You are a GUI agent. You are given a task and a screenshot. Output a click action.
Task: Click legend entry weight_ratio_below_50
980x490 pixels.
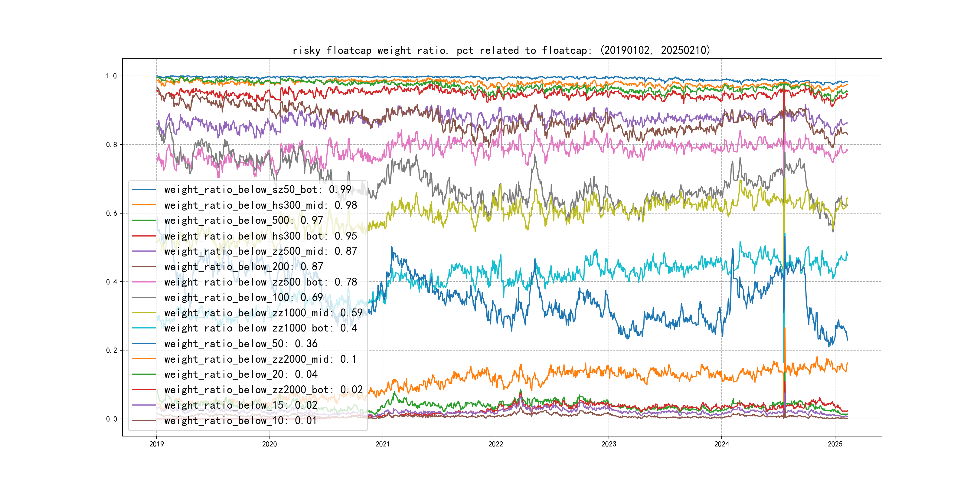coord(241,344)
